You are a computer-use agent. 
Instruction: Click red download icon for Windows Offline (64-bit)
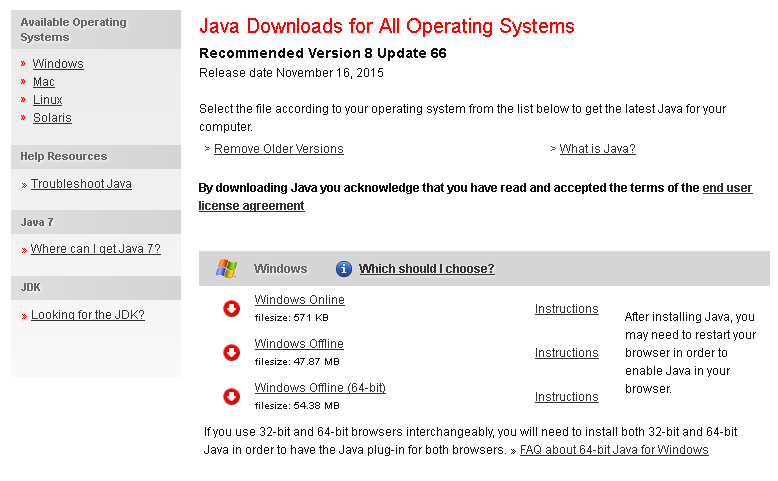pos(231,397)
